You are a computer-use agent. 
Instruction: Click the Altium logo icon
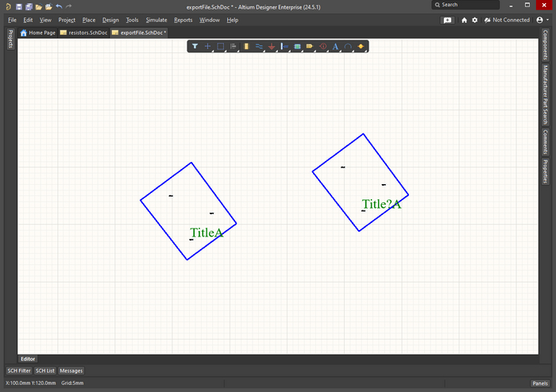9,6
